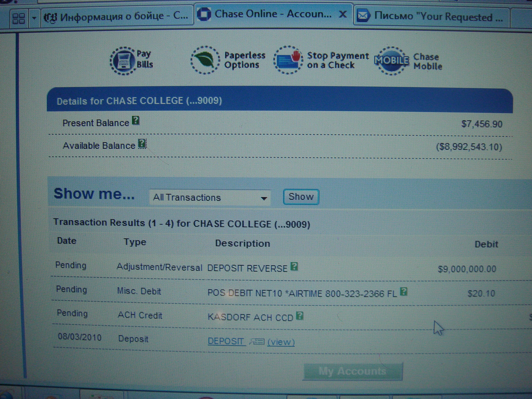Click POS DEBIT NET10 *AIRTIME description
The height and width of the screenshot is (399, 532).
tap(302, 293)
